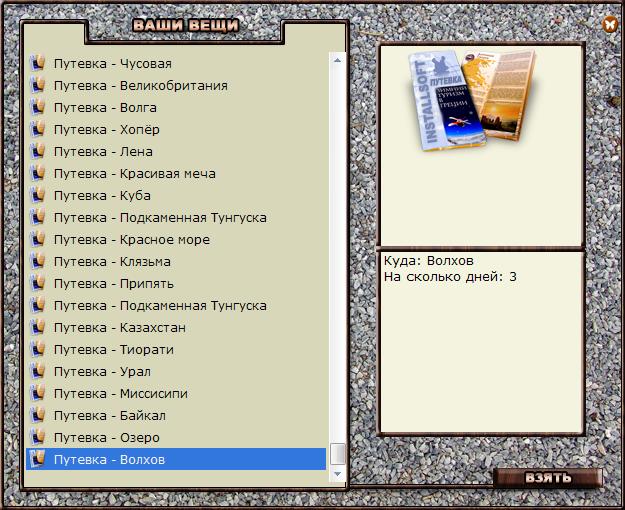Click the text На сколько дней: 3
The height and width of the screenshot is (510, 625).
(x=450, y=277)
